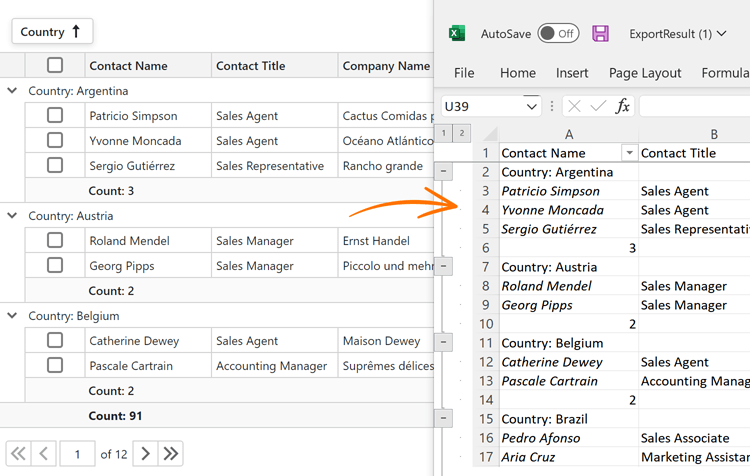The height and width of the screenshot is (476, 750).
Task: Click the Excel application icon
Action: point(457,33)
